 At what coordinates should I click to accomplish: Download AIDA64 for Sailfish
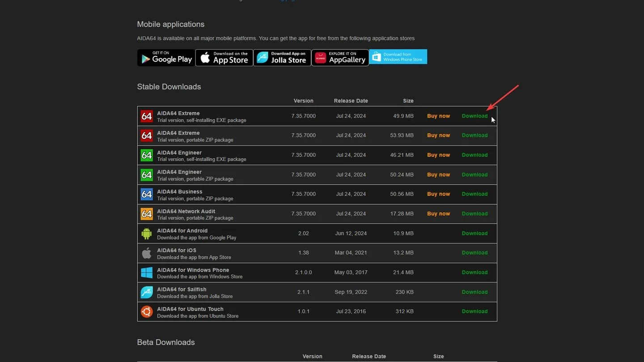475,292
